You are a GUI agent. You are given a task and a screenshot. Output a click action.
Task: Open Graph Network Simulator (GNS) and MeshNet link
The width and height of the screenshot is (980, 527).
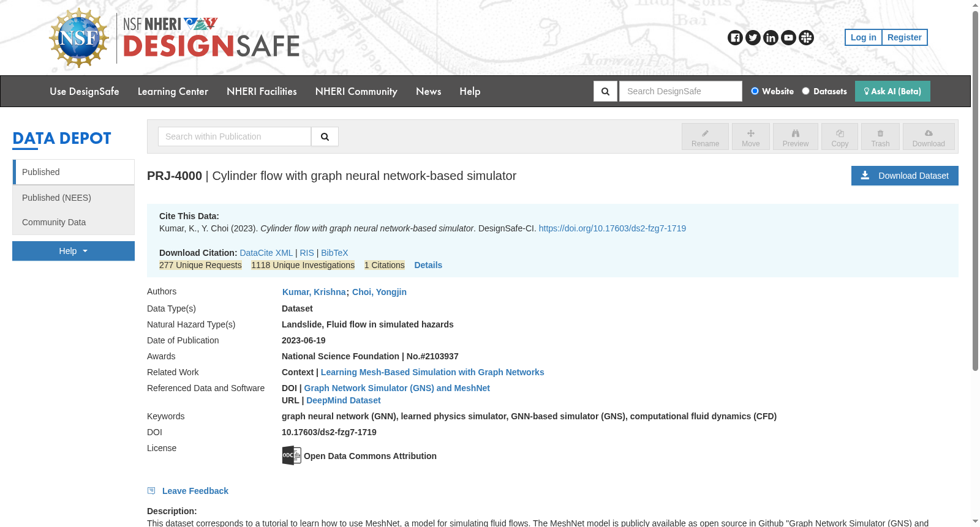pos(397,388)
